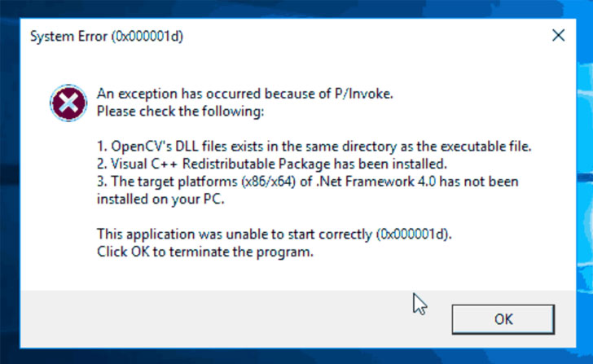The height and width of the screenshot is (364, 593).
Task: Click the OK button
Action: click(503, 318)
